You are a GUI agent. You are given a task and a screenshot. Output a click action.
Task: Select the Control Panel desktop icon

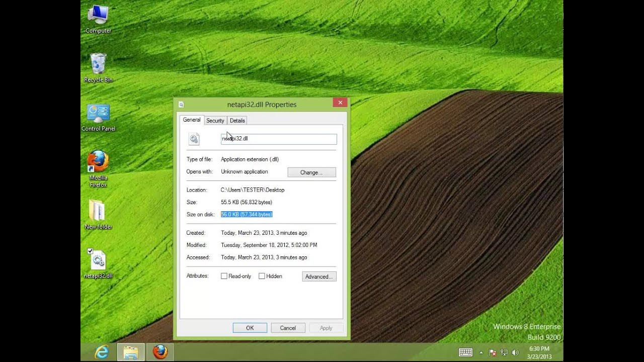point(98,118)
